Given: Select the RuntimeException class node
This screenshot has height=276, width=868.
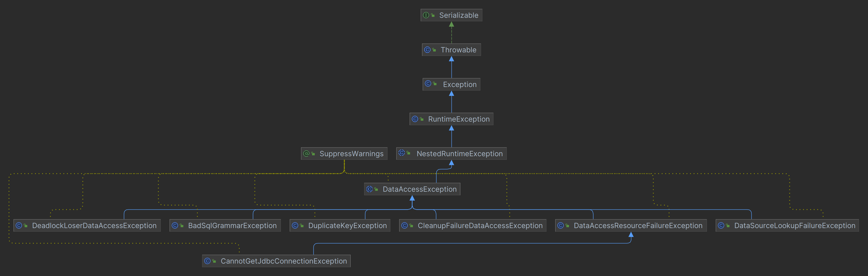Looking at the screenshot, I should (x=459, y=119).
